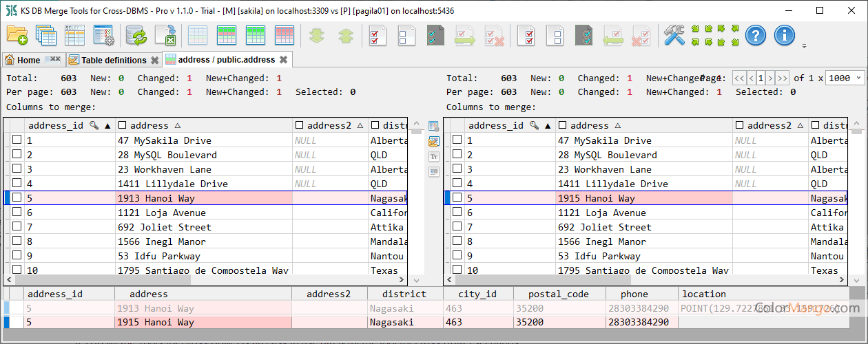868x344 pixels.
Task: Click the green and white striped grid icon
Action: coord(227,35)
